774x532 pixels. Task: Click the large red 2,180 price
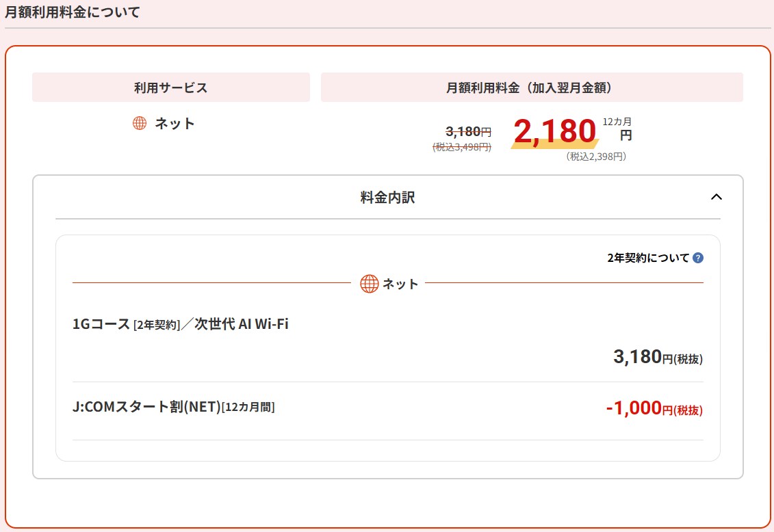[x=554, y=131]
